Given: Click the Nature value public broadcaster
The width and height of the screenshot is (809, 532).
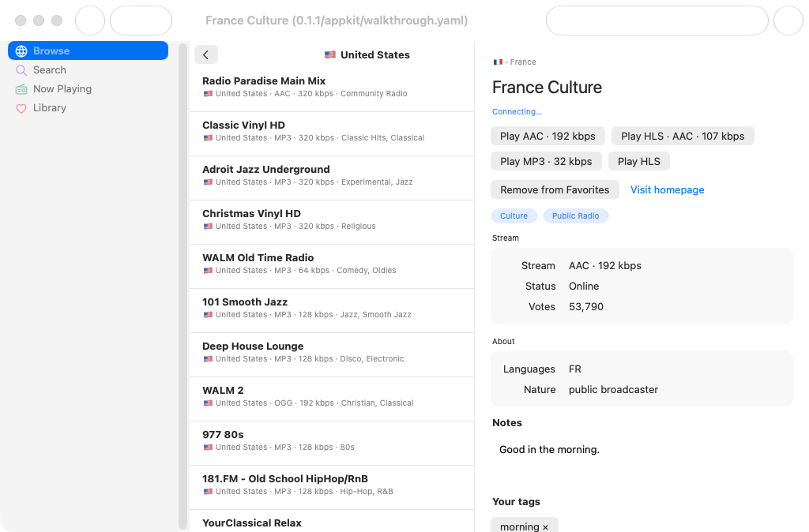Looking at the screenshot, I should [613, 390].
